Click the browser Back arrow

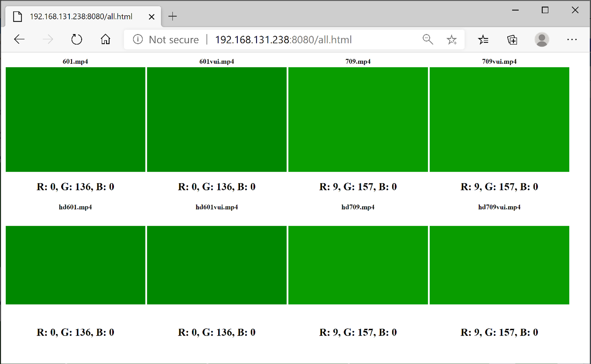[x=19, y=40]
